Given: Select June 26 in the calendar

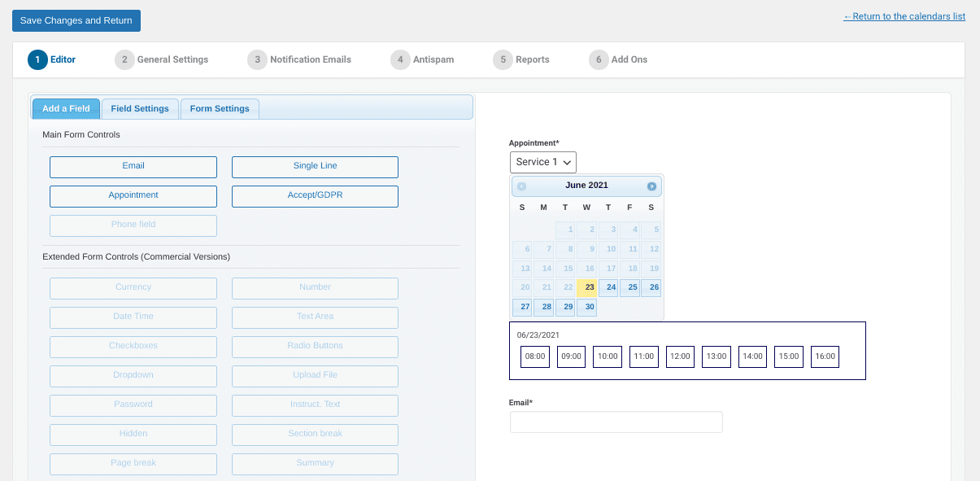Looking at the screenshot, I should (x=651, y=288).
